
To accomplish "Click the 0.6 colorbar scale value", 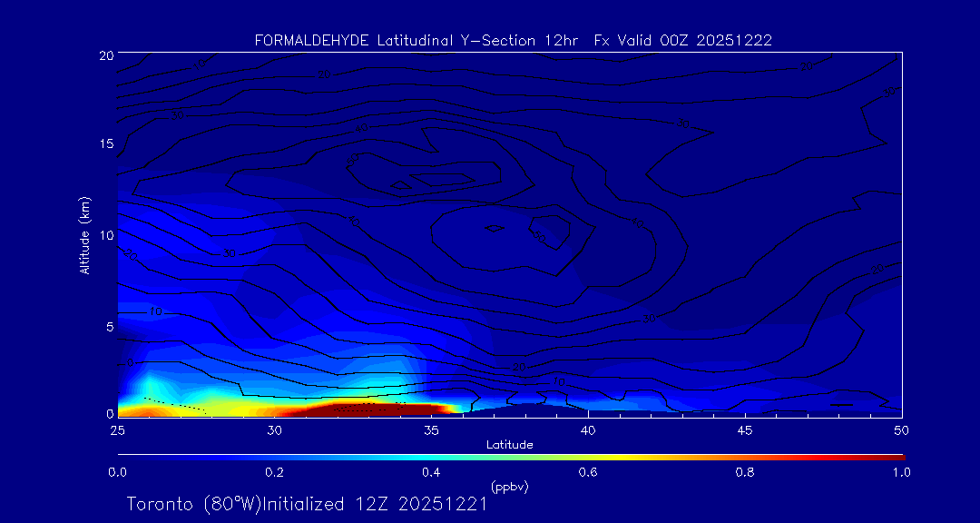I will click(588, 472).
